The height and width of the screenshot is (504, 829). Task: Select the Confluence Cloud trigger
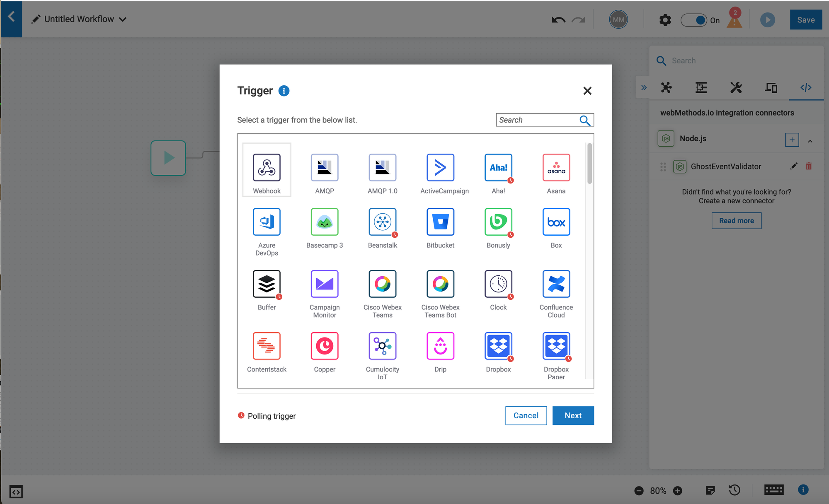coord(556,284)
